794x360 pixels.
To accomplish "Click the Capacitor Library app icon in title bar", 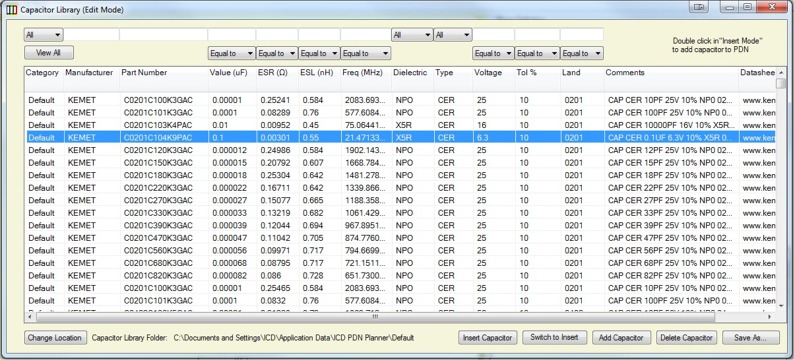I will coord(13,10).
